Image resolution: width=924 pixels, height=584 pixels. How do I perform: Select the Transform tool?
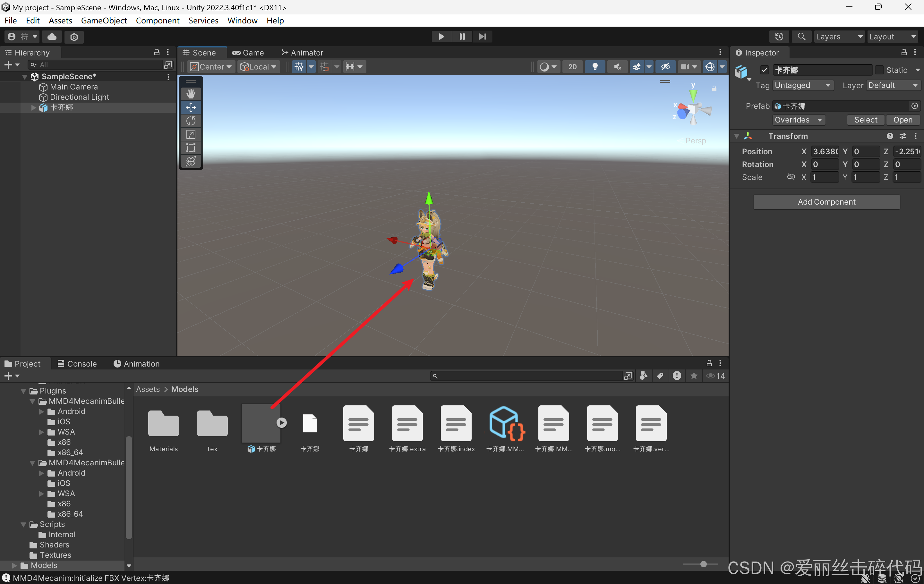click(191, 161)
